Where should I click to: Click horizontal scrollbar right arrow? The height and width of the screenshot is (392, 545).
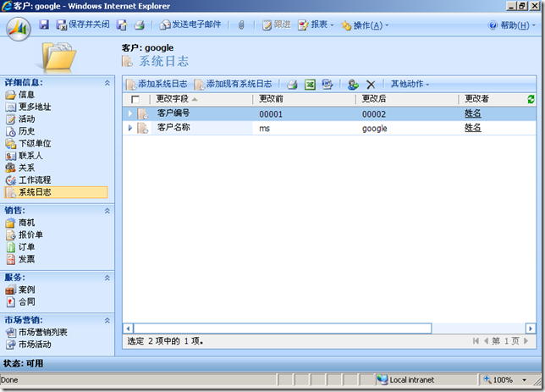tap(531, 329)
